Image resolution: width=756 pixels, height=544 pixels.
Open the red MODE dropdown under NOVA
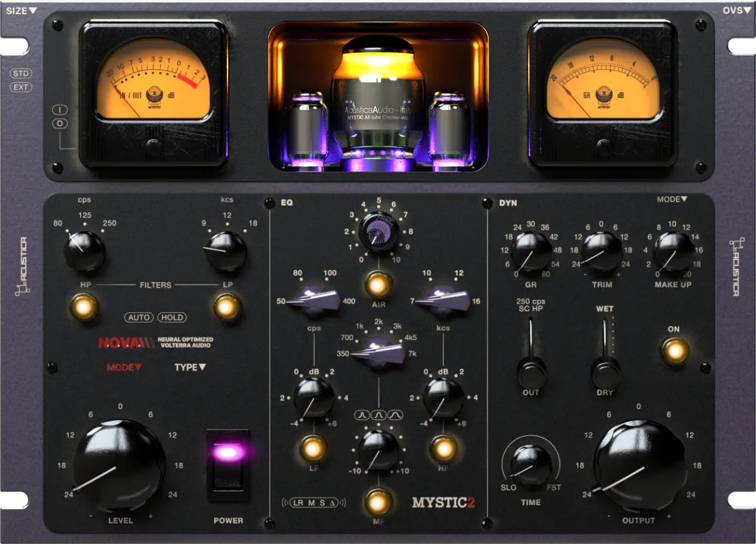(124, 367)
